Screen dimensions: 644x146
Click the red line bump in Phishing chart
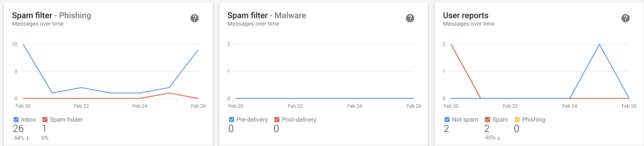pos(169,93)
